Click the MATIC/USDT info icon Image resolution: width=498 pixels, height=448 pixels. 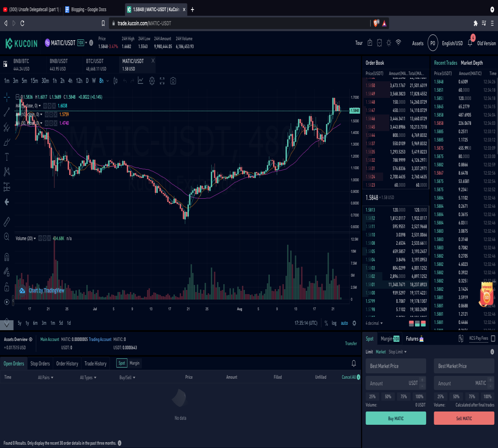91,43
